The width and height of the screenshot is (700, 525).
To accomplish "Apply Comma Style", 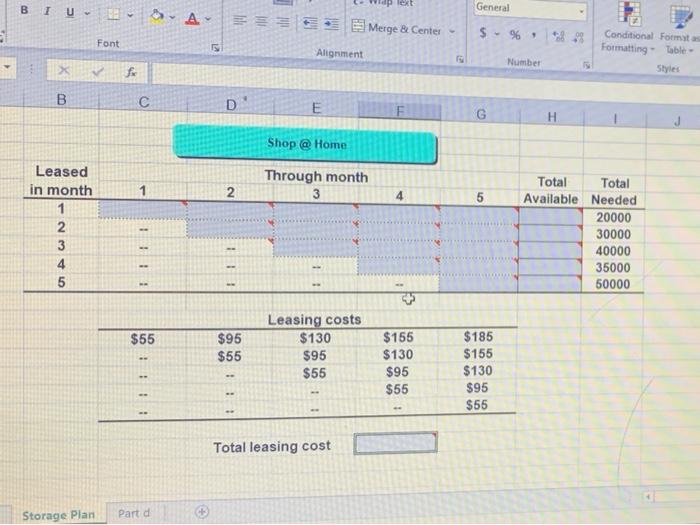I will (533, 35).
